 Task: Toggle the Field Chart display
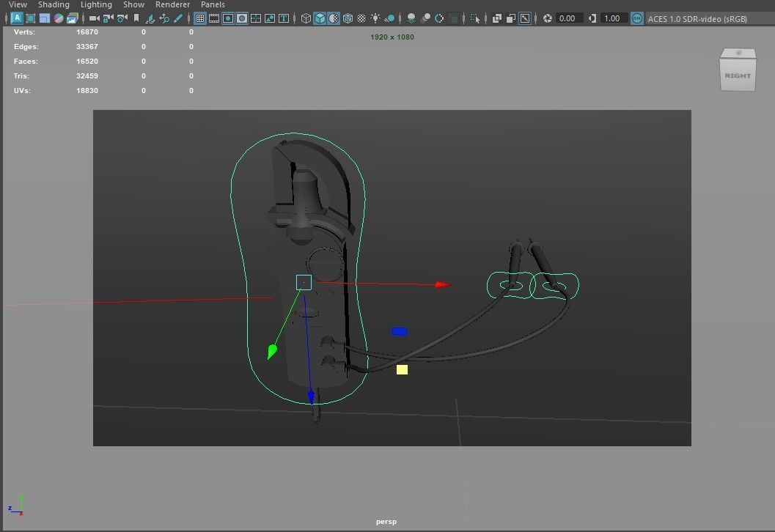point(256,18)
